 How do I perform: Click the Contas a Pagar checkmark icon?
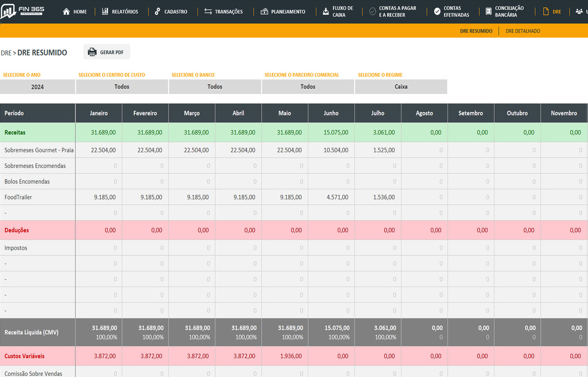pos(372,11)
